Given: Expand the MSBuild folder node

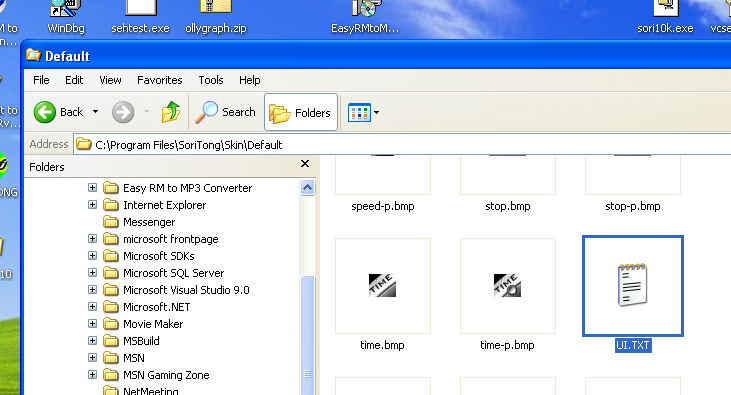Looking at the screenshot, I should point(92,341).
